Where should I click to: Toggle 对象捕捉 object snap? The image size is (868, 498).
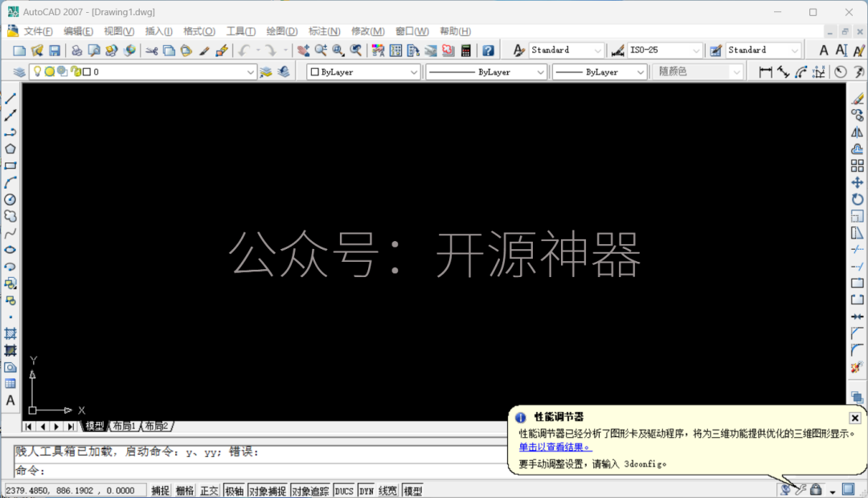tap(268, 491)
